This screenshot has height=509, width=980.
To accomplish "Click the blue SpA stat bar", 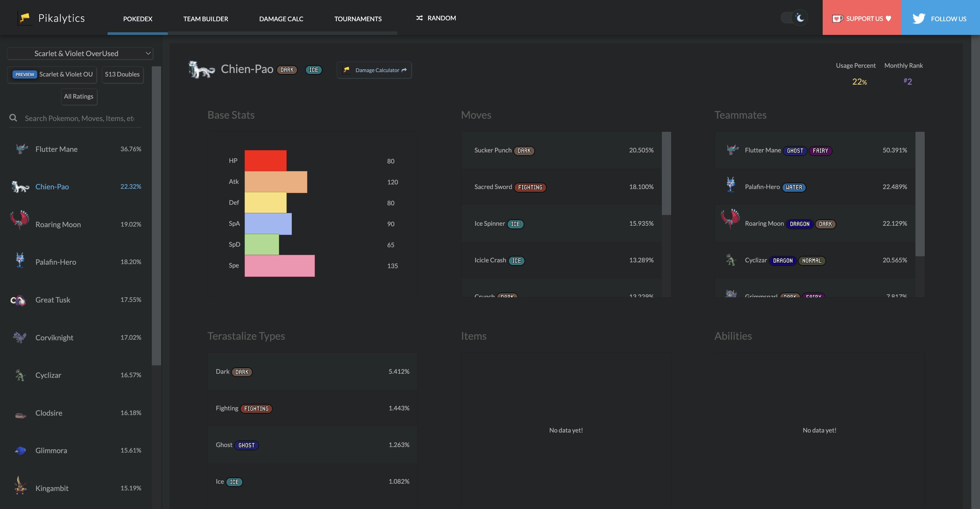I will (268, 224).
